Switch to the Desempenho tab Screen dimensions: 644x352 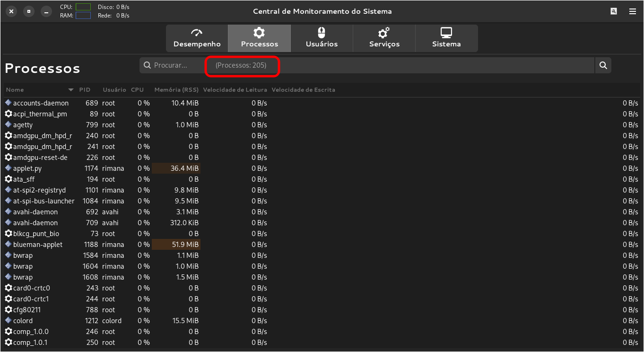point(197,38)
